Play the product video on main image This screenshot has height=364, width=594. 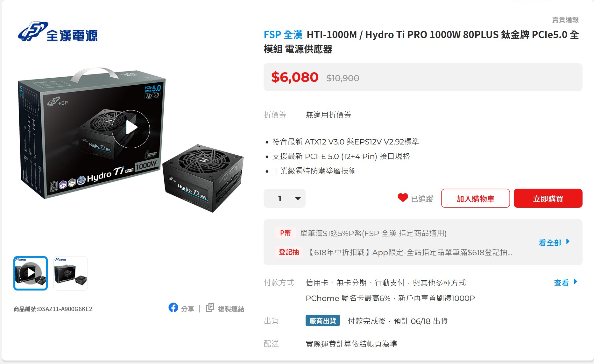[131, 129]
